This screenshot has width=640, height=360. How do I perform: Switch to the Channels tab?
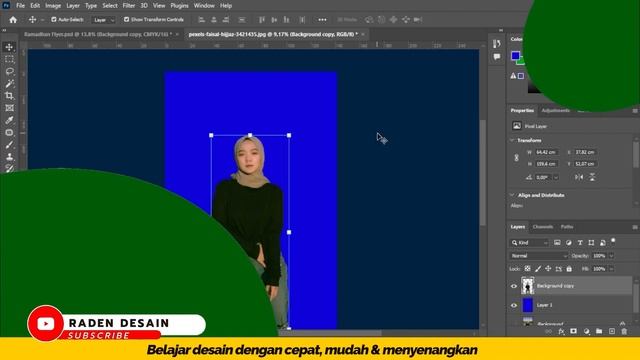coord(543,227)
